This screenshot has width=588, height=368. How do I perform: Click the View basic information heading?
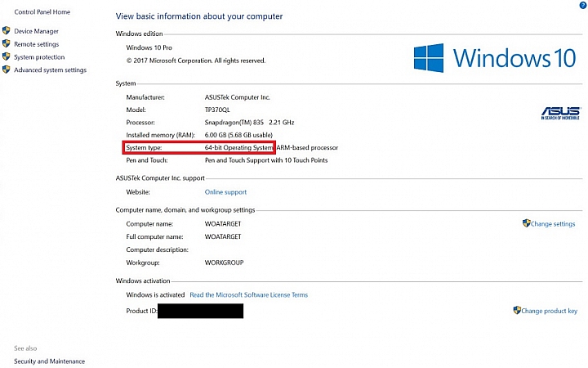pos(199,16)
